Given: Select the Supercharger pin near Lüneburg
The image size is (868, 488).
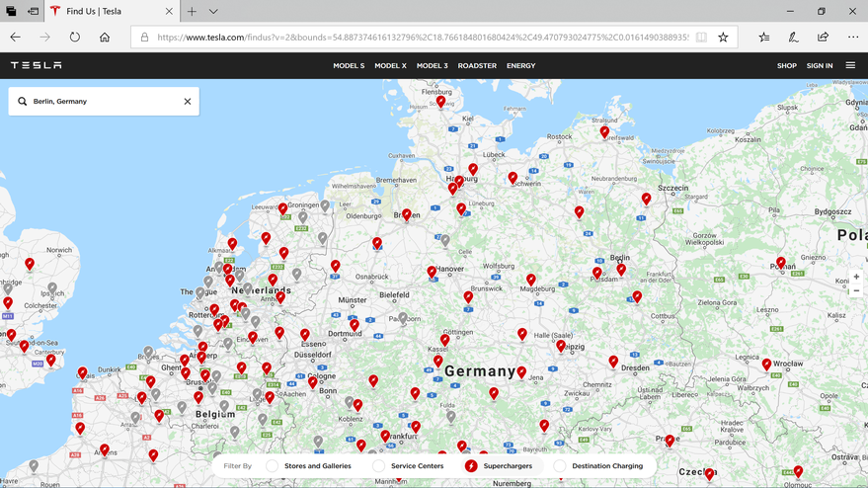Looking at the screenshot, I should coord(461,208).
